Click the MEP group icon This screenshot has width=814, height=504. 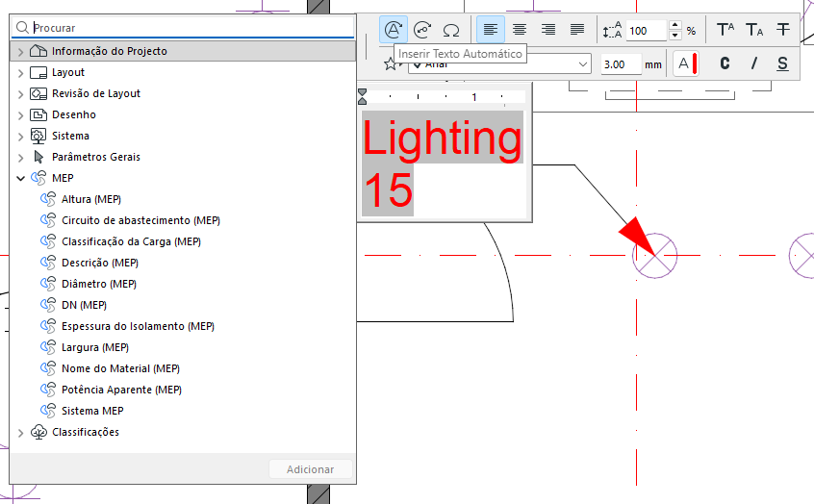(38, 178)
